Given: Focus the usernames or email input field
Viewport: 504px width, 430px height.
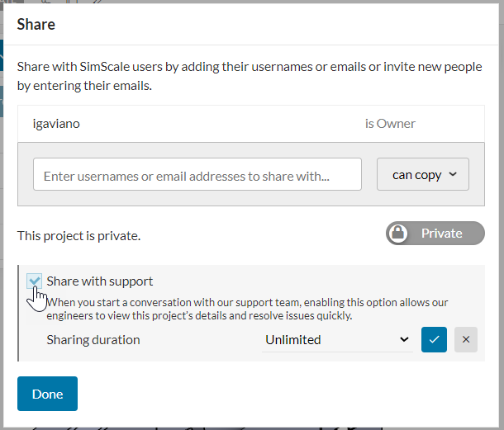Looking at the screenshot, I should [x=197, y=175].
